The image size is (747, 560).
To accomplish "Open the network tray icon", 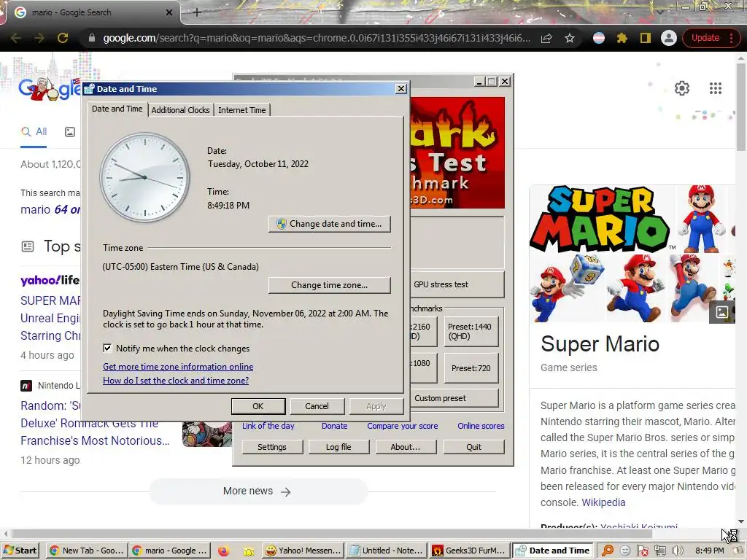I will (x=659, y=551).
